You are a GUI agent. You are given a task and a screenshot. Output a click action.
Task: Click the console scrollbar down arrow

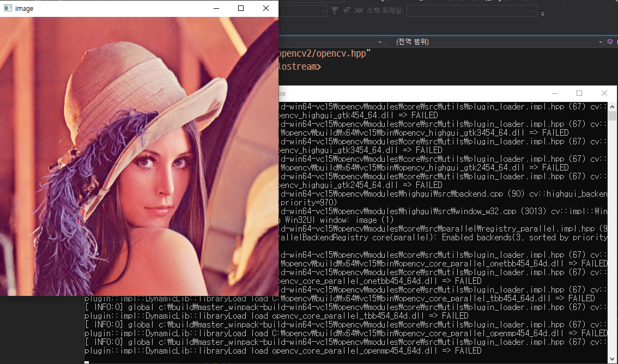(612, 359)
